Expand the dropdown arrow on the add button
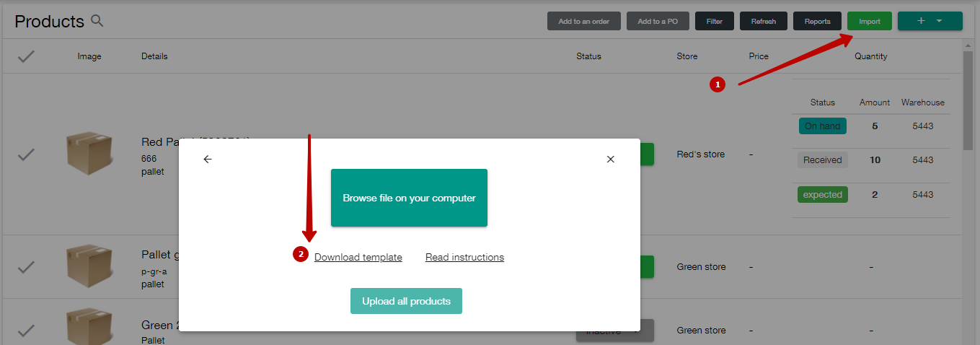 click(939, 21)
